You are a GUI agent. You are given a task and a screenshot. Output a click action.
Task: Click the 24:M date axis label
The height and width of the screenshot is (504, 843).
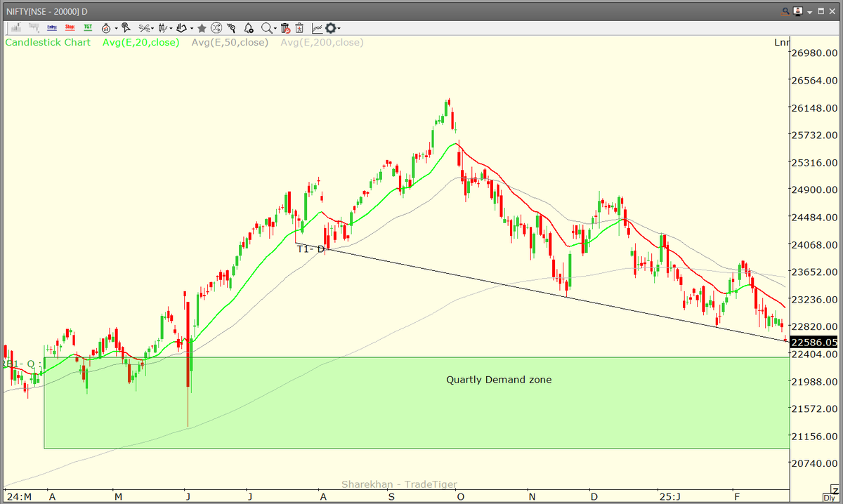18,497
